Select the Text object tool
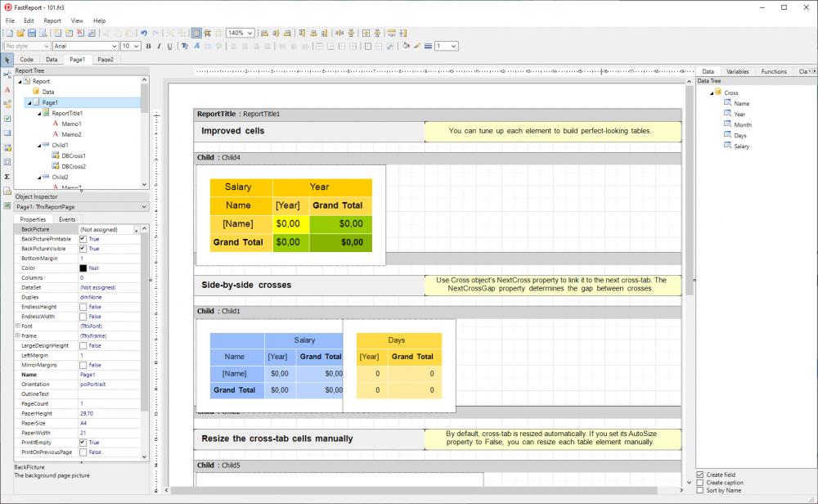Image resolution: width=818 pixels, height=504 pixels. [7, 88]
